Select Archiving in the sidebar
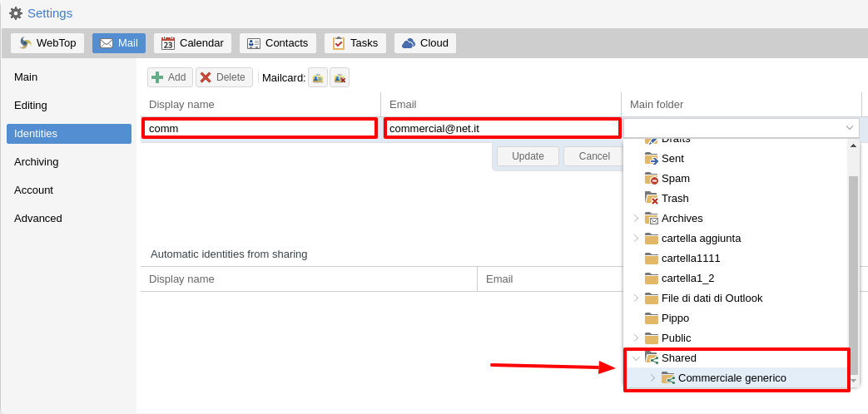This screenshot has height=414, width=868. 68,161
